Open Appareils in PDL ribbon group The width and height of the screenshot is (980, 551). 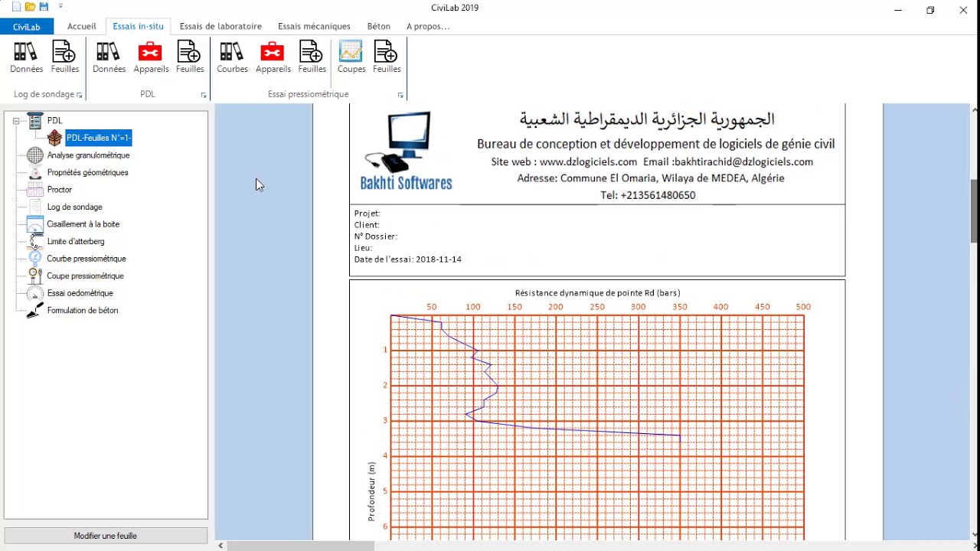151,57
